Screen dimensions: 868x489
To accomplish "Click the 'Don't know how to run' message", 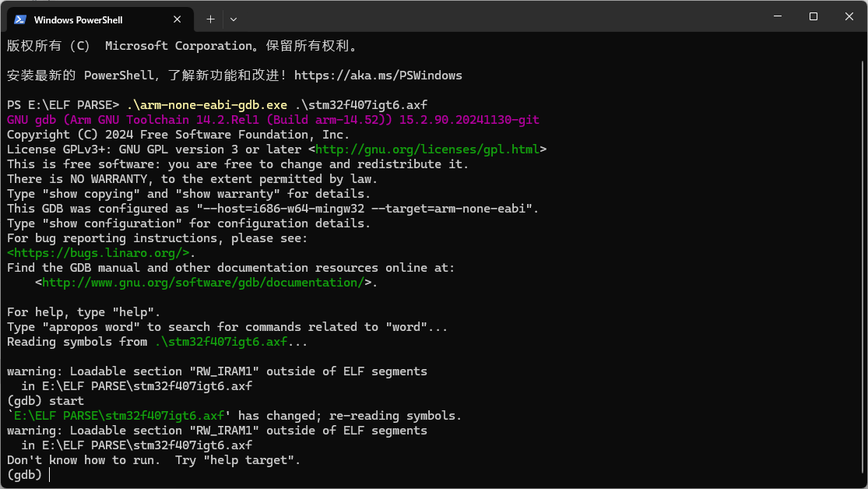I will pyautogui.click(x=153, y=460).
